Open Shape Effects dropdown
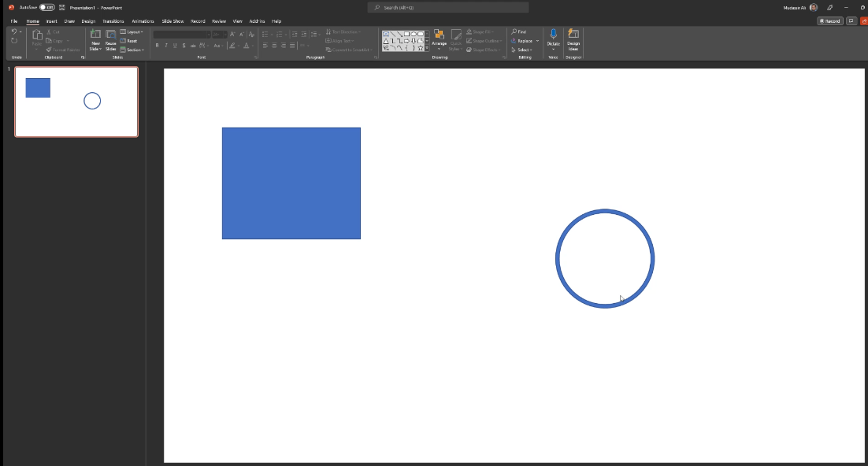The width and height of the screenshot is (868, 466). (484, 50)
